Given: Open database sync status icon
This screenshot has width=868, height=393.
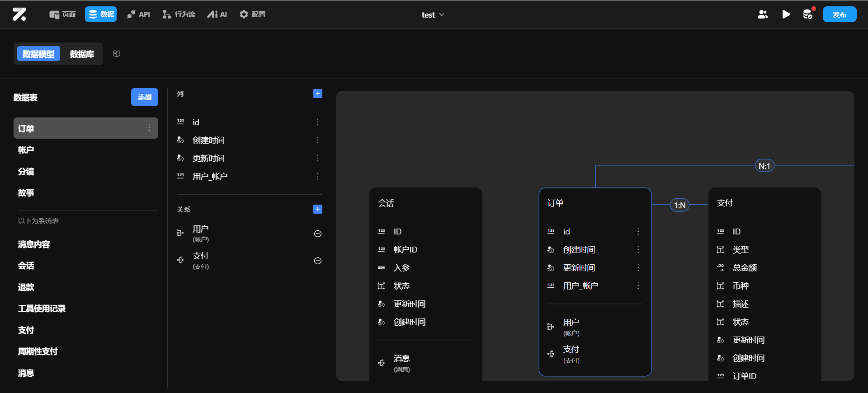Looking at the screenshot, I should pos(808,14).
